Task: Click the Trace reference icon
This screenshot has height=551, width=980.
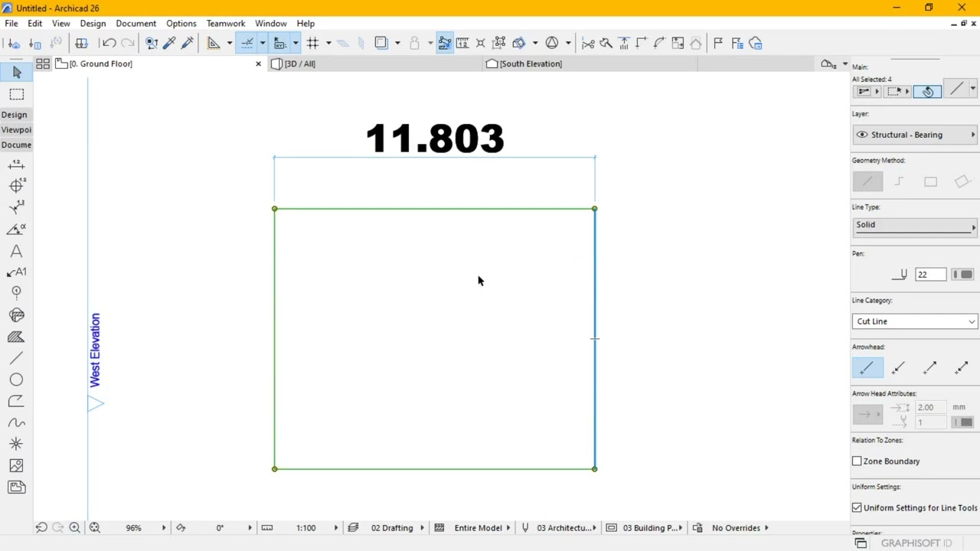Action: (381, 43)
